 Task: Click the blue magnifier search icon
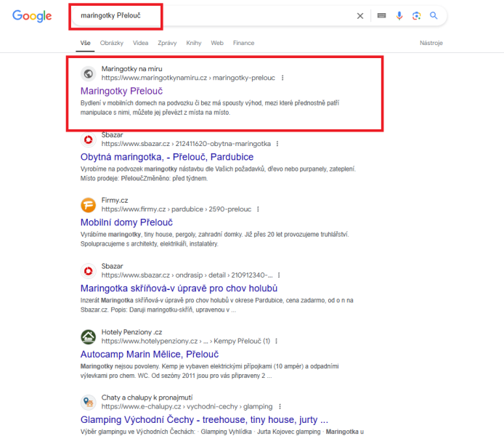434,15
